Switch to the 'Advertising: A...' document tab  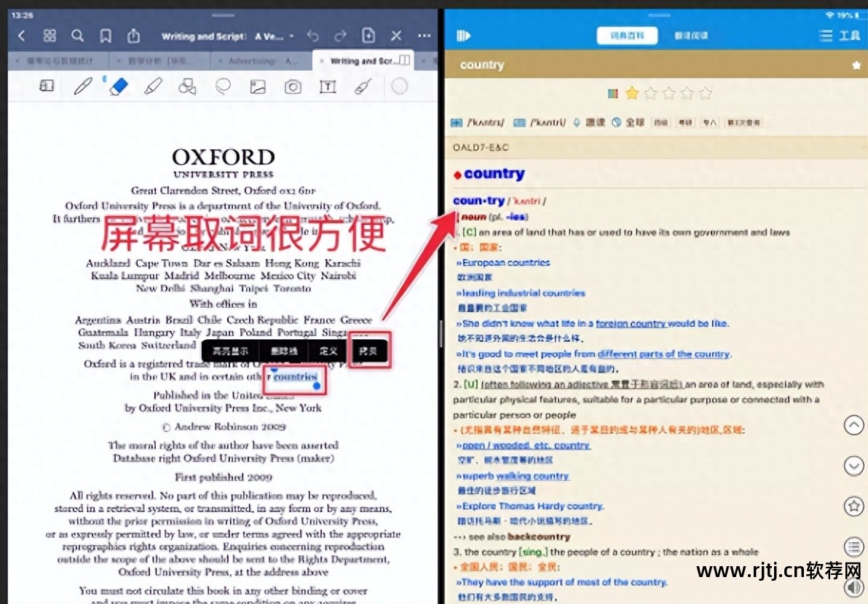(x=262, y=61)
